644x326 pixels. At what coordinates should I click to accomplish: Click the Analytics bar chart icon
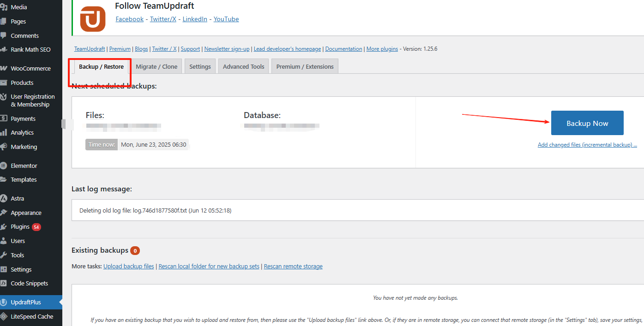pyautogui.click(x=4, y=132)
